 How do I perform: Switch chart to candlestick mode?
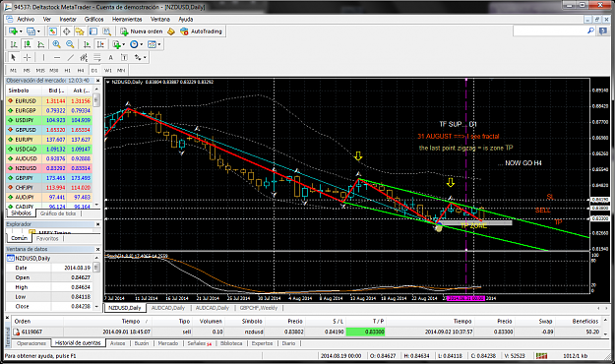[28, 44]
